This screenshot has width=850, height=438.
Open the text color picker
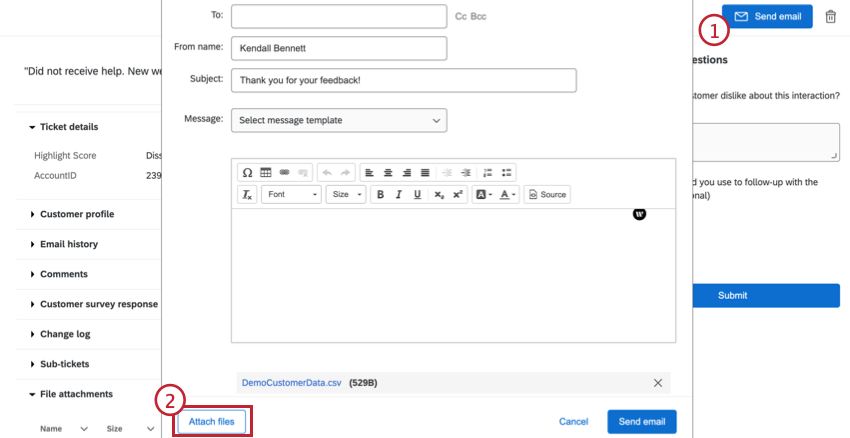tap(507, 195)
